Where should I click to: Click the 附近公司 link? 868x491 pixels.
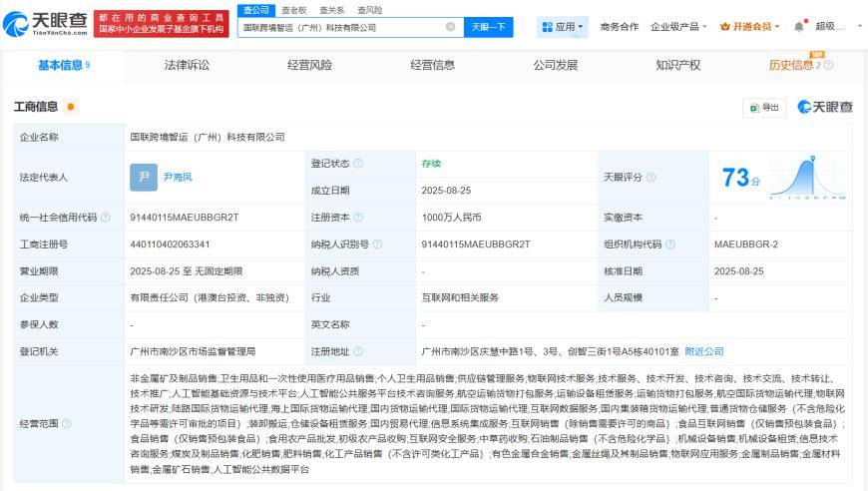coord(704,351)
